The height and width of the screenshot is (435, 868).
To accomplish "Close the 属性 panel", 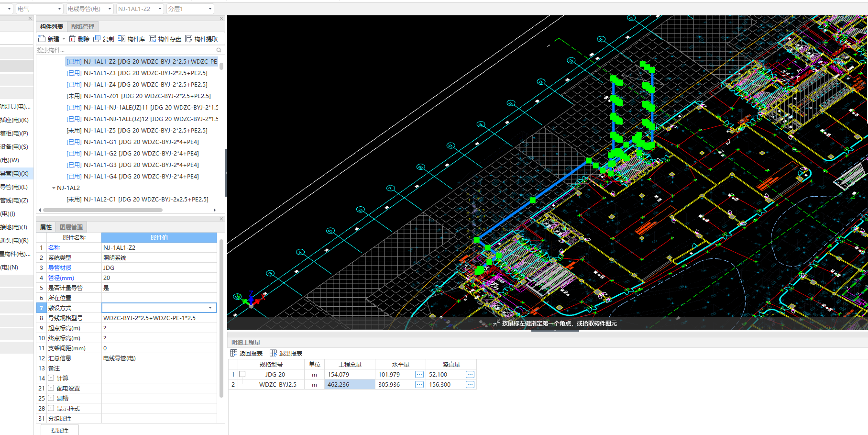I will click(x=221, y=219).
